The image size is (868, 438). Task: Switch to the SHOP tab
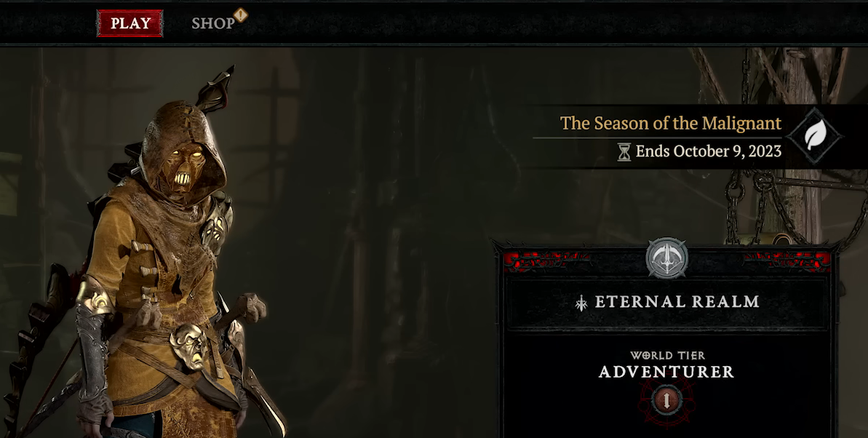click(x=213, y=23)
